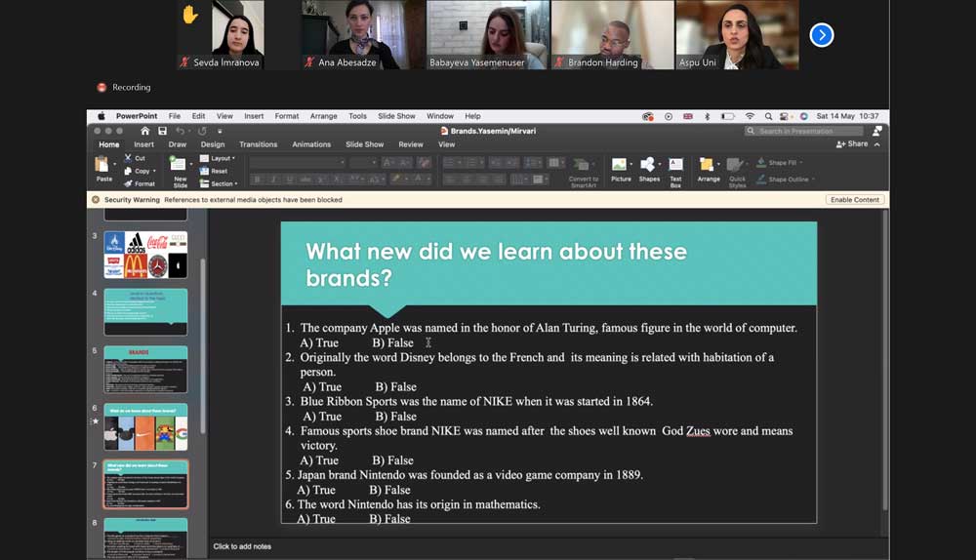
Task: Click the Share button
Action: (x=852, y=144)
